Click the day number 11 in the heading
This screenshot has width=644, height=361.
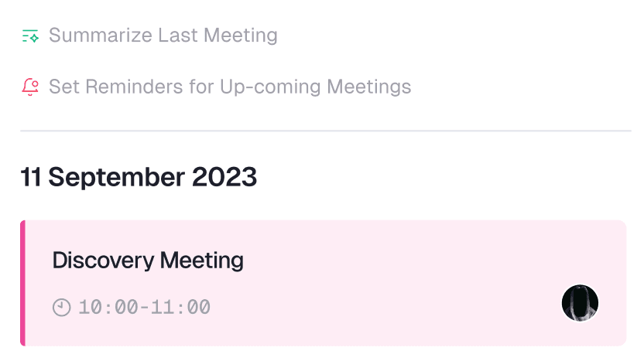[x=31, y=177]
